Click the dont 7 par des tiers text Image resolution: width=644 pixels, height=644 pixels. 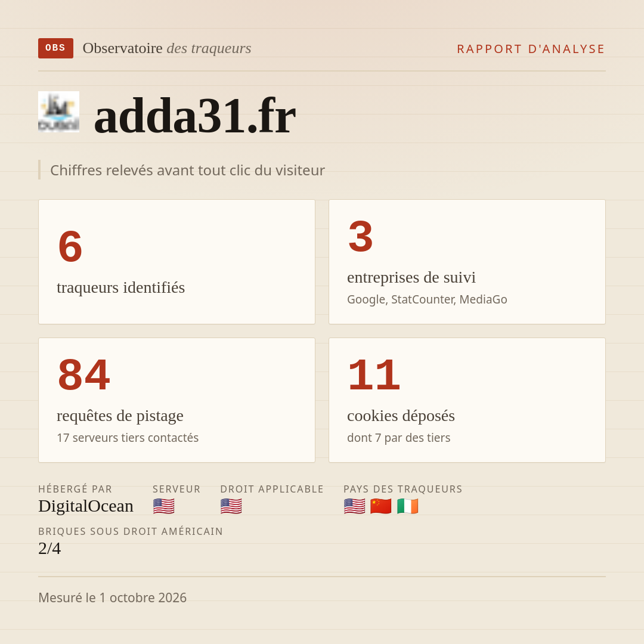pyautogui.click(x=399, y=438)
